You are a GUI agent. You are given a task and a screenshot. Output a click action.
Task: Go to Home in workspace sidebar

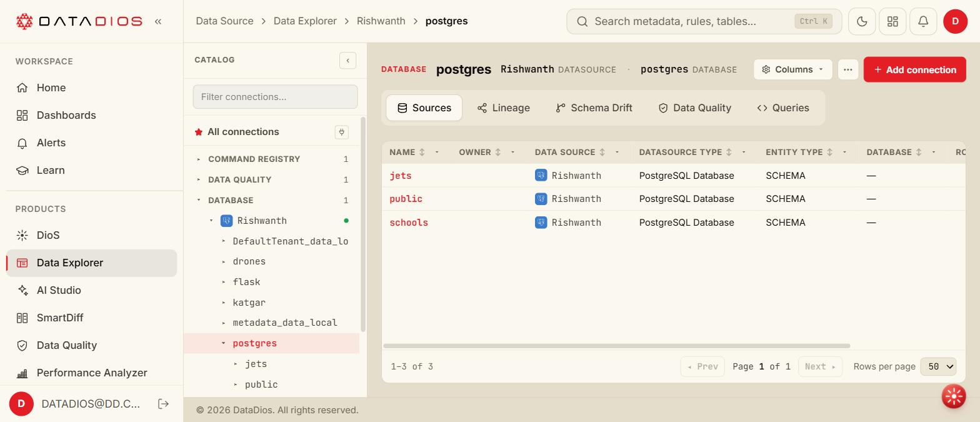coord(91,88)
